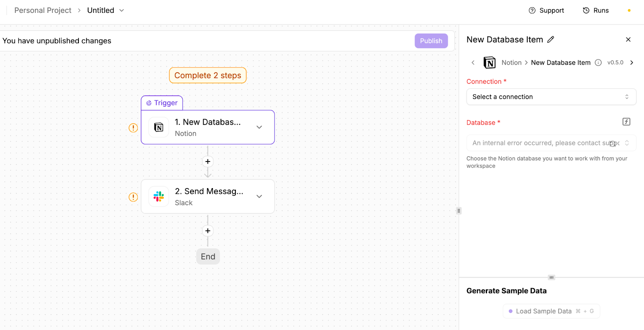Click the Connection field label
This screenshot has width=644, height=330.
coord(486,82)
